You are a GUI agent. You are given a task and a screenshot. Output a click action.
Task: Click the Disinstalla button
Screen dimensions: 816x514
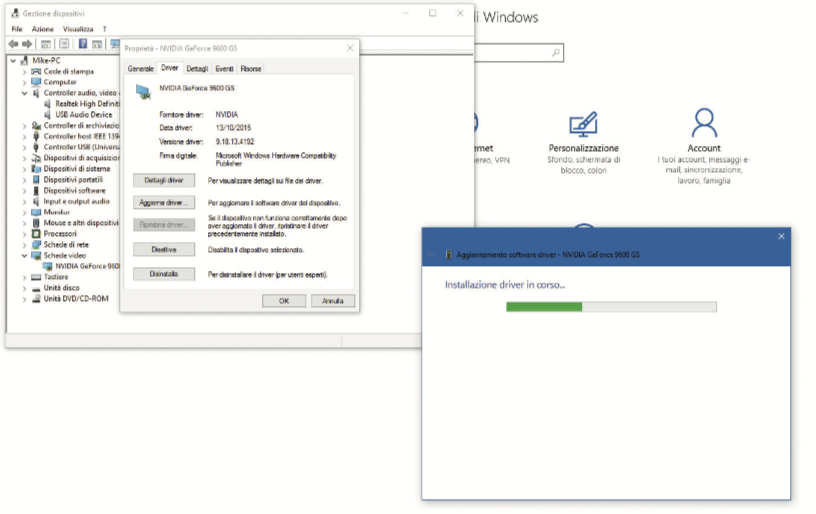(164, 274)
